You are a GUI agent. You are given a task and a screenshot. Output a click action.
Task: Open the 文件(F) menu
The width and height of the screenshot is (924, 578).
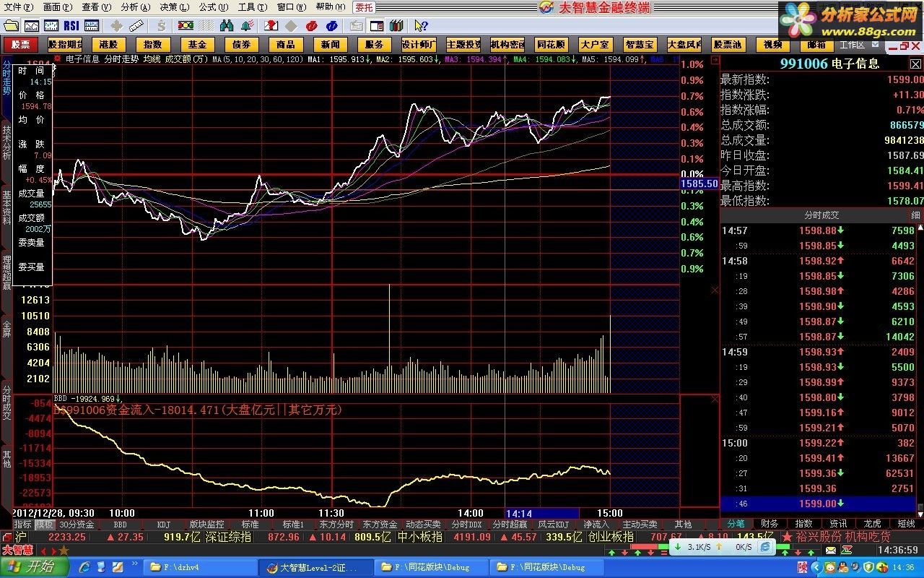pyautogui.click(x=18, y=7)
